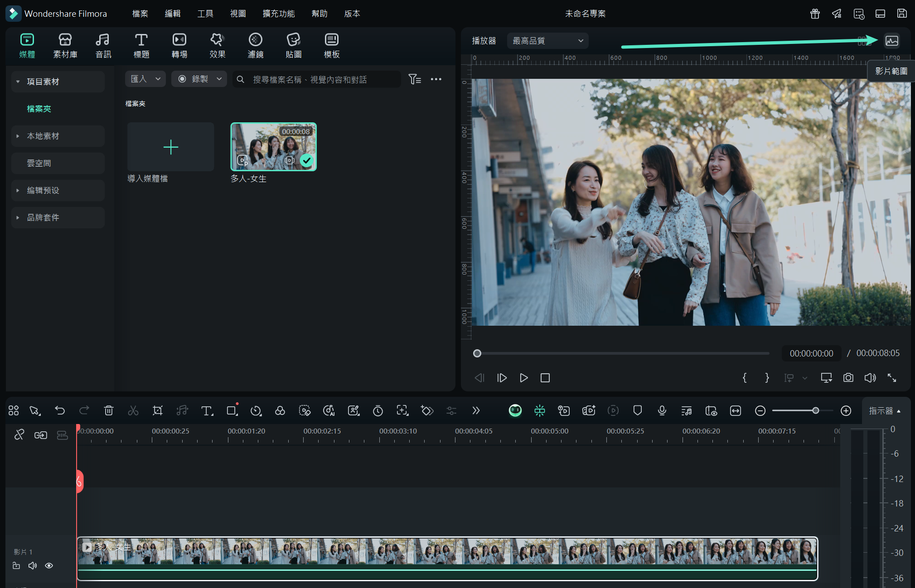Click the delete trash icon in timeline toolbar
This screenshot has width=915, height=588.
point(109,411)
